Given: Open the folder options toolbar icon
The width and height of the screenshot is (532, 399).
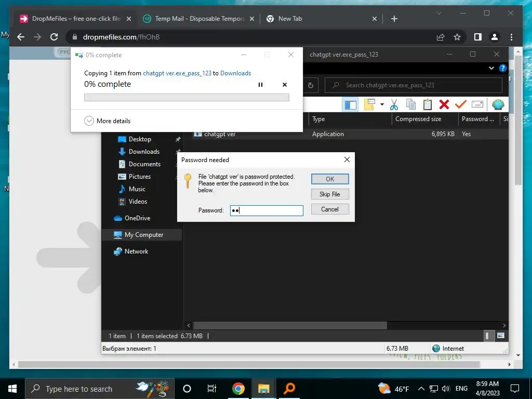Looking at the screenshot, I should click(x=369, y=104).
